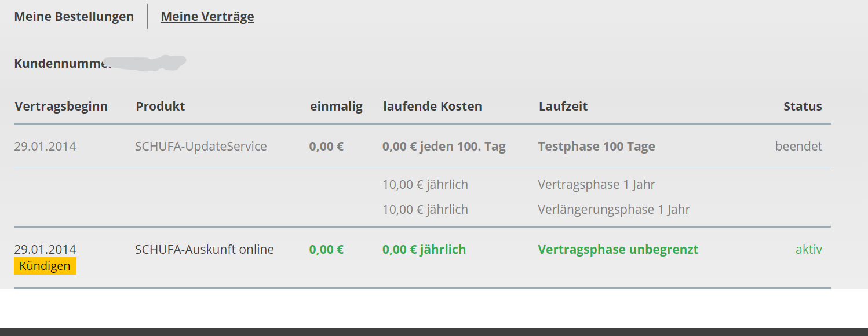Click the yellow Kündigen button
The height and width of the screenshot is (336, 868).
tap(45, 266)
